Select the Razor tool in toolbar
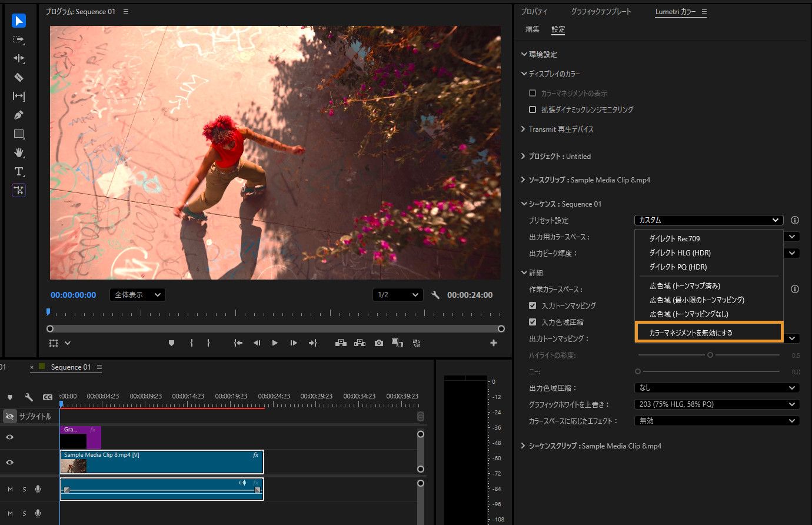This screenshot has height=525, width=812. click(19, 77)
